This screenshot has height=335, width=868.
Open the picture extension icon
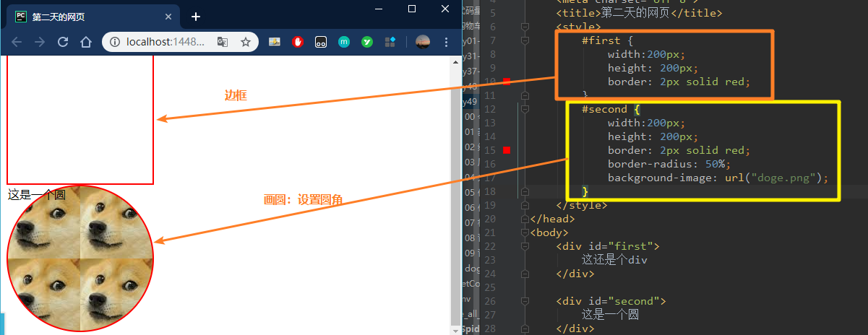click(275, 43)
